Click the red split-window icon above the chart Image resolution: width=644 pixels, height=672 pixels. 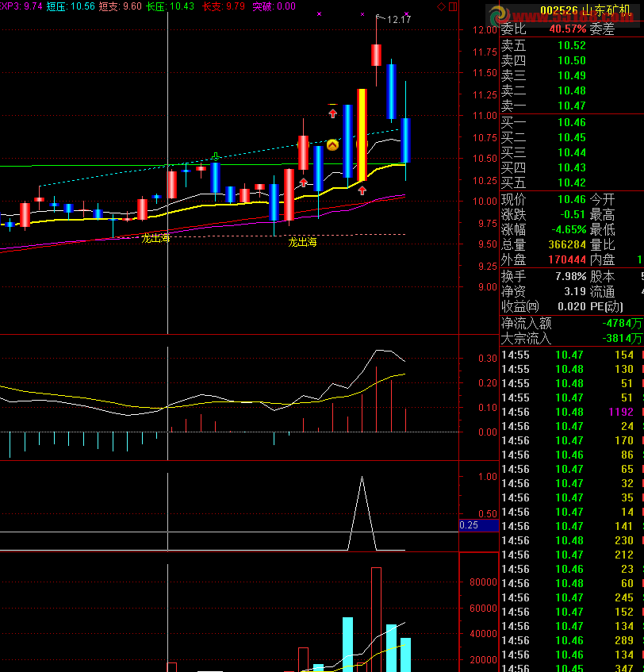tap(453, 6)
